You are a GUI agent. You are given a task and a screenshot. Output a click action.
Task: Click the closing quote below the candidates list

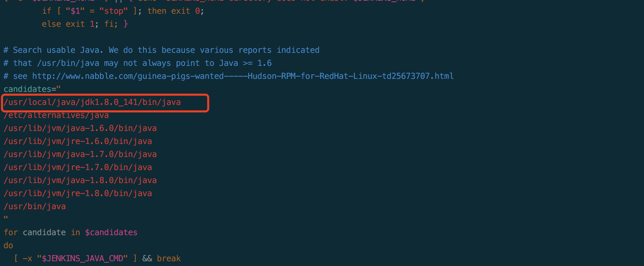pyautogui.click(x=5, y=219)
